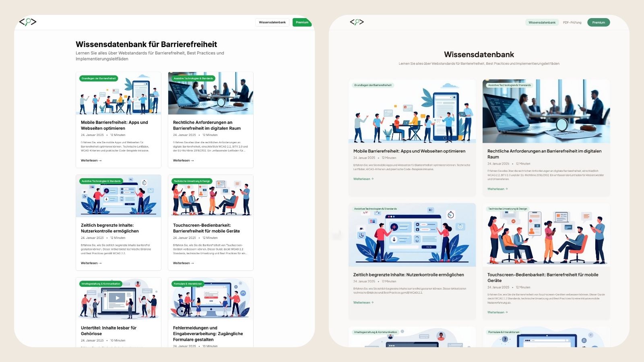Click Weiterlesen under Rechtliche Anforderungen on the left page

(183, 160)
